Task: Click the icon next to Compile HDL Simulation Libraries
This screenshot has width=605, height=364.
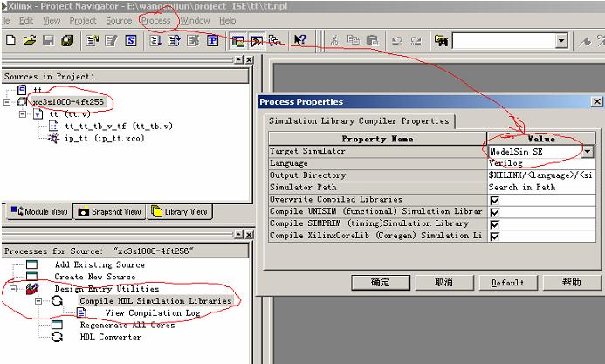Action: (57, 301)
